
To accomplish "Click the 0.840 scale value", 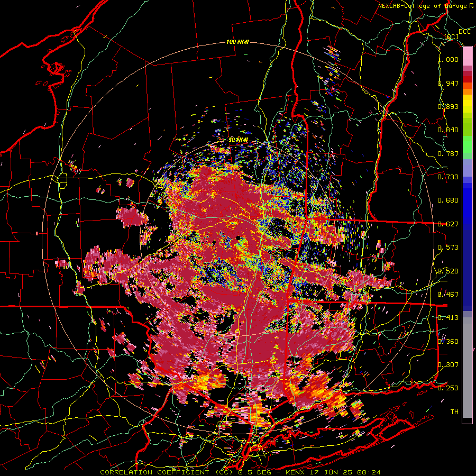I will 448,130.
